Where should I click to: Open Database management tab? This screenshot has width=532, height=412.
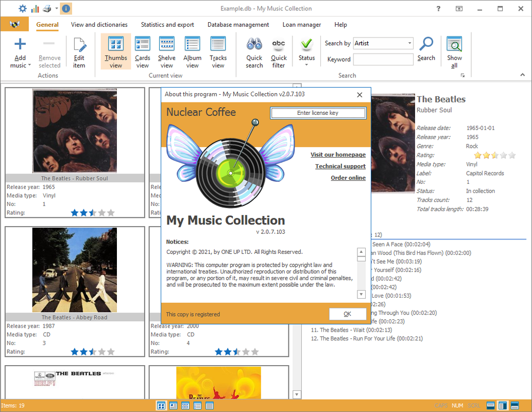coord(238,24)
